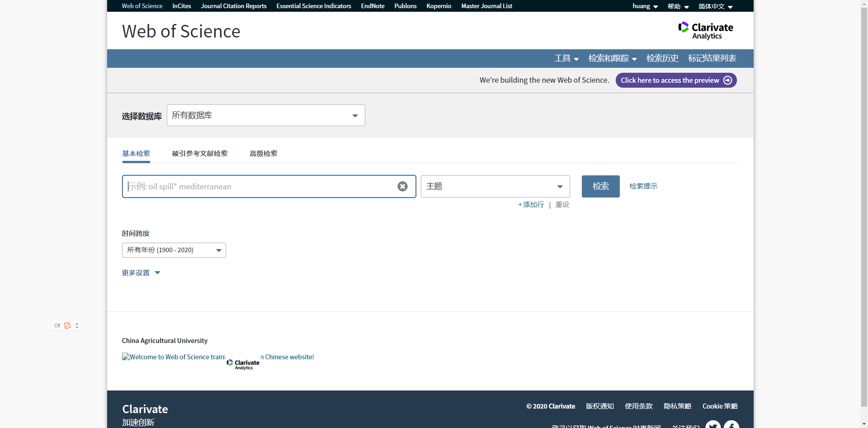Open Cookie 策略 link
868x428 pixels.
(x=720, y=406)
